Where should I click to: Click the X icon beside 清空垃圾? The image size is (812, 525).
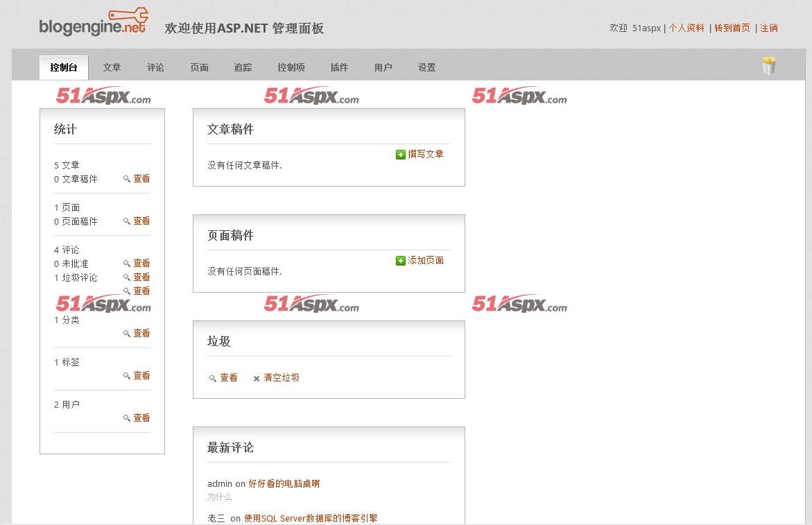pyautogui.click(x=257, y=379)
